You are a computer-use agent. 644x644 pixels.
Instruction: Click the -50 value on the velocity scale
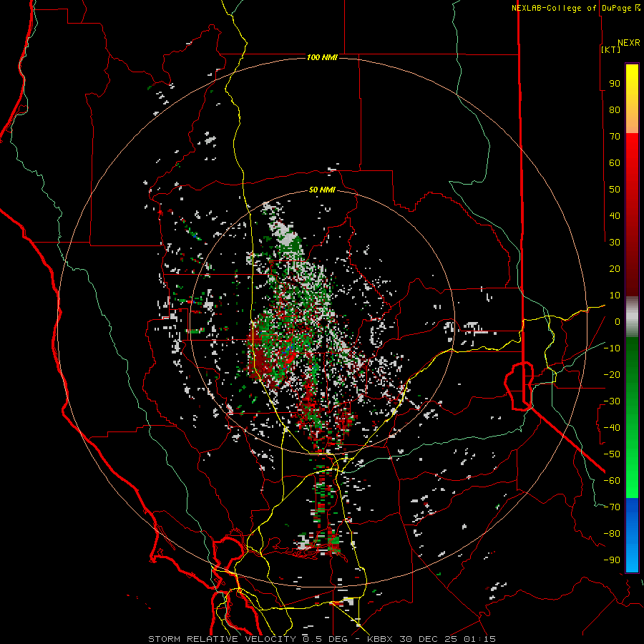click(612, 454)
